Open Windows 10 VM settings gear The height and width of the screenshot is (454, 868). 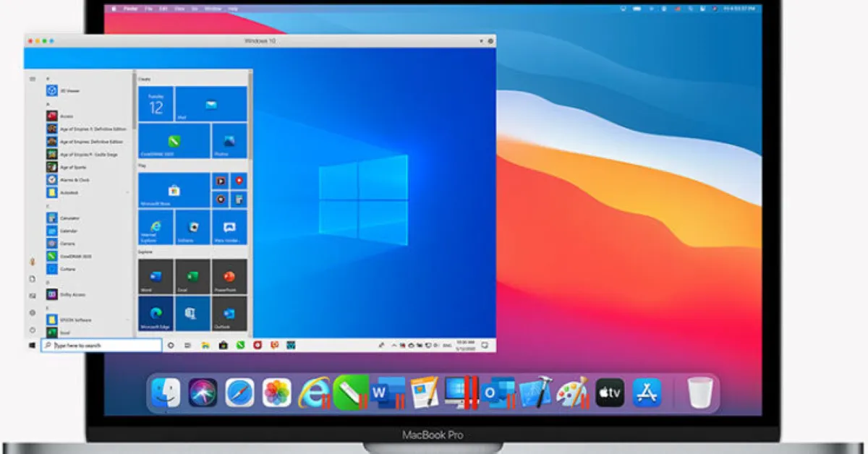pyautogui.click(x=491, y=41)
